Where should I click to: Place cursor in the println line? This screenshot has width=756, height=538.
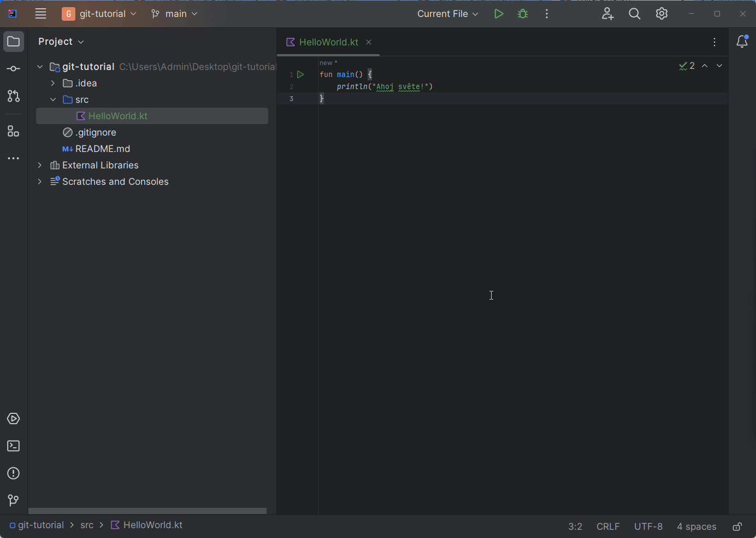(385, 86)
